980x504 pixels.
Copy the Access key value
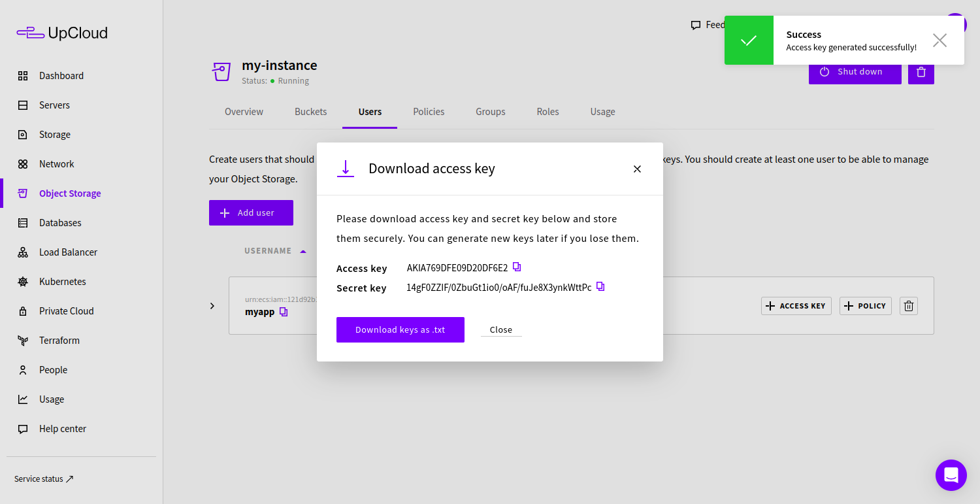(x=517, y=267)
